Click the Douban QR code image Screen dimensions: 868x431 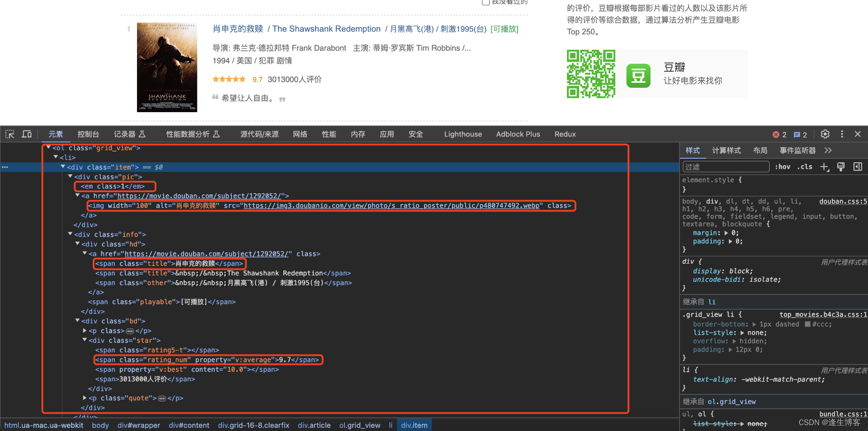[x=591, y=74]
